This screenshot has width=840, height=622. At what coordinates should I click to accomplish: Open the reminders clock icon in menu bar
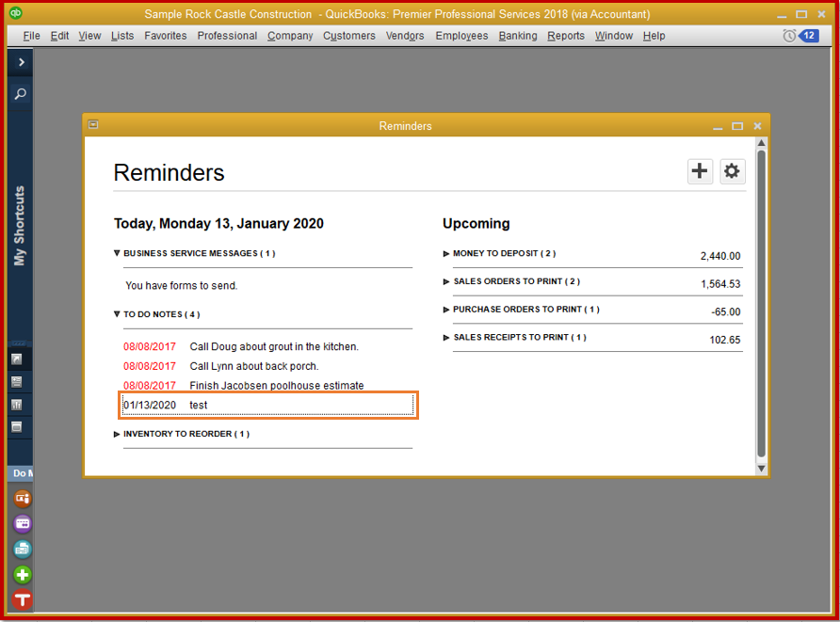click(789, 36)
